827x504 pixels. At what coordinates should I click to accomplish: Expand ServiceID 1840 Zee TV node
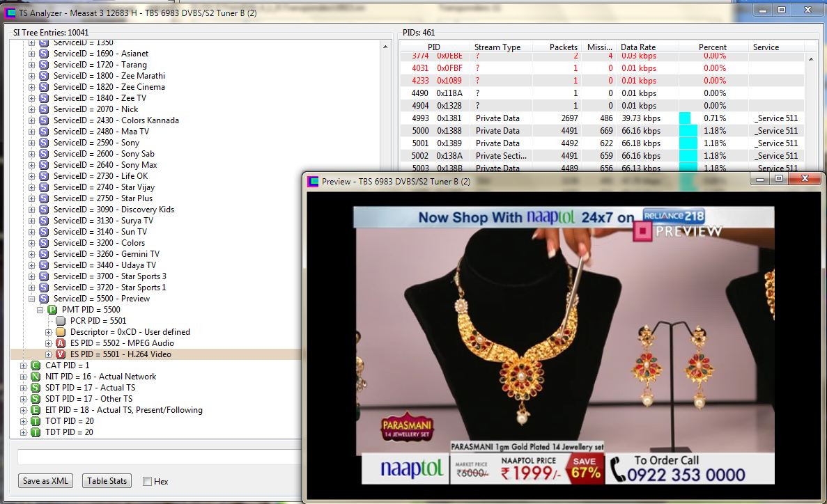point(31,98)
